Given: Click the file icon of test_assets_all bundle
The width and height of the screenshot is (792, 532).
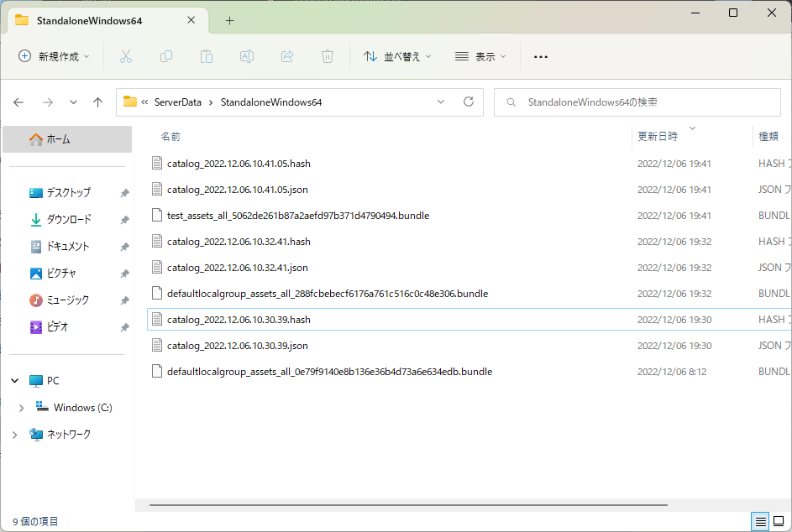Looking at the screenshot, I should (x=157, y=215).
